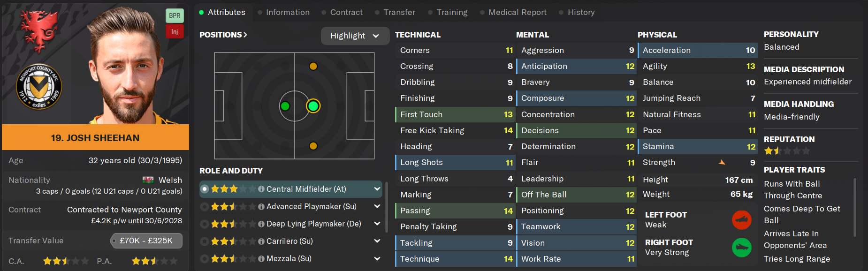Click the Welsh flag icon
868x271 pixels.
[x=148, y=180]
